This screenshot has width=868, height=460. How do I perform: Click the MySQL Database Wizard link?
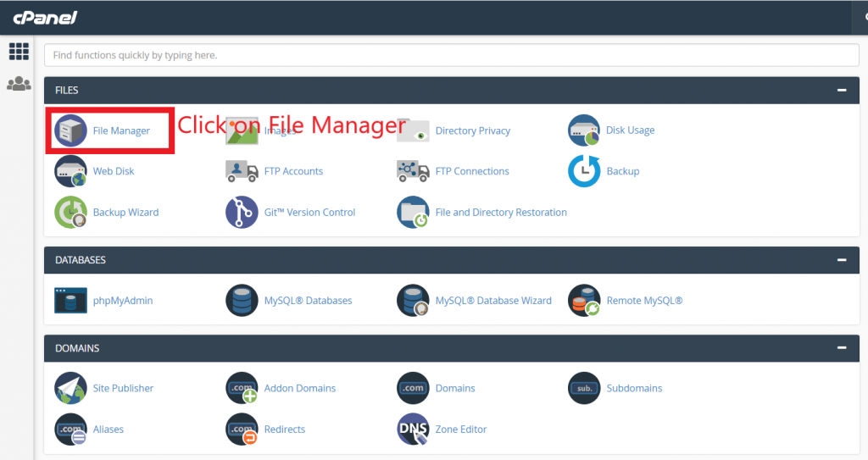click(493, 301)
